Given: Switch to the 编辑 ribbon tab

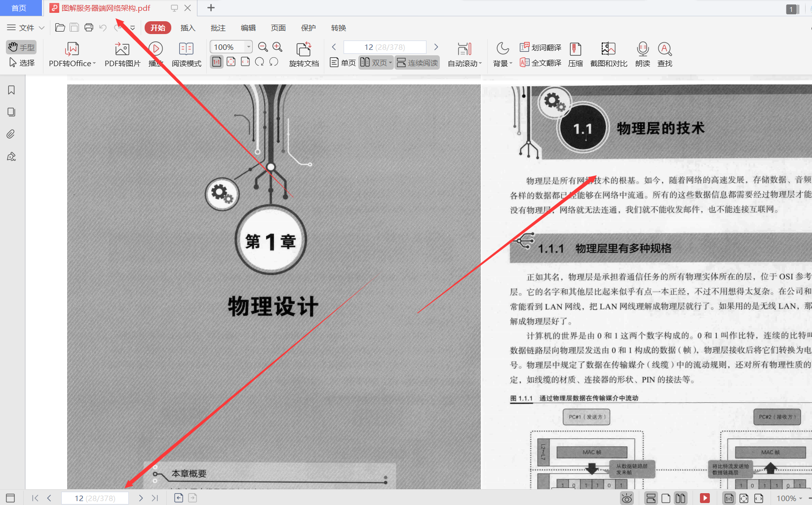Looking at the screenshot, I should click(248, 28).
